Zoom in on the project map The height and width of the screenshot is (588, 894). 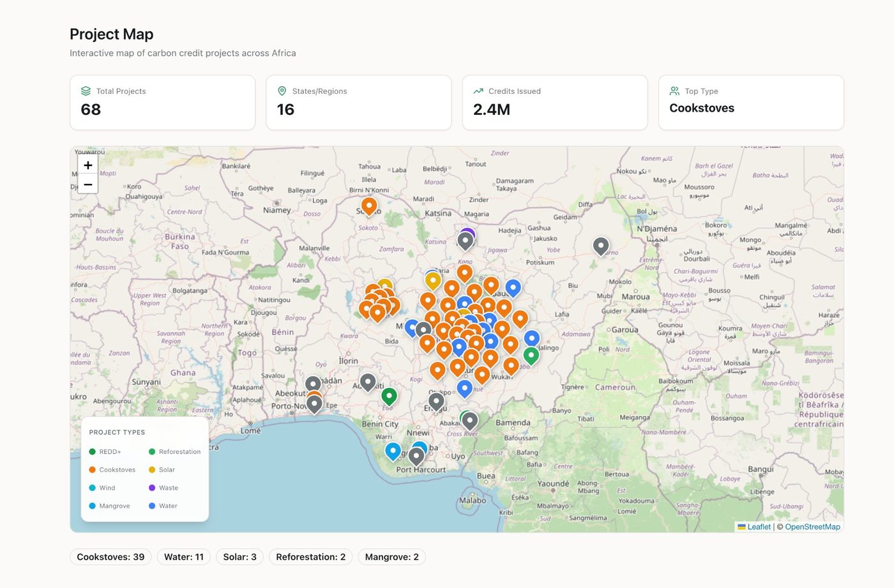88,165
